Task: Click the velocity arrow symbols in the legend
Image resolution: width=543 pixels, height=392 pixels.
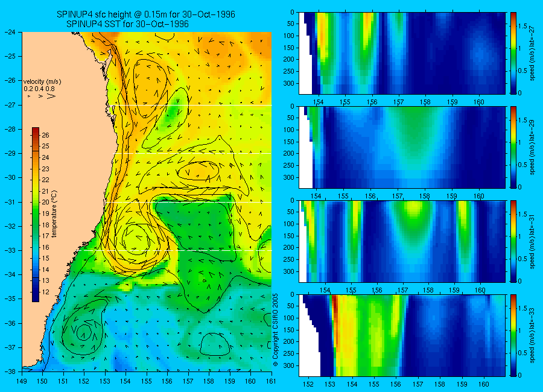Action: [42, 96]
